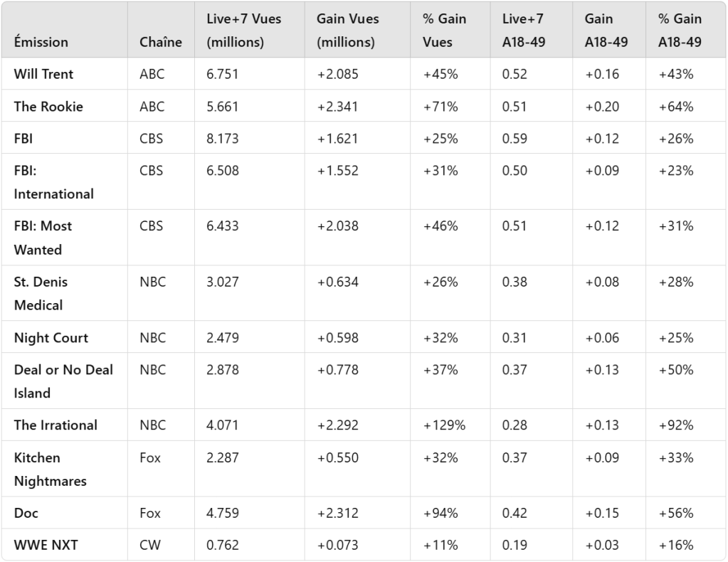Image resolution: width=728 pixels, height=562 pixels.
Task: Select the FBI: Most Wanted cell
Action: 43,238
